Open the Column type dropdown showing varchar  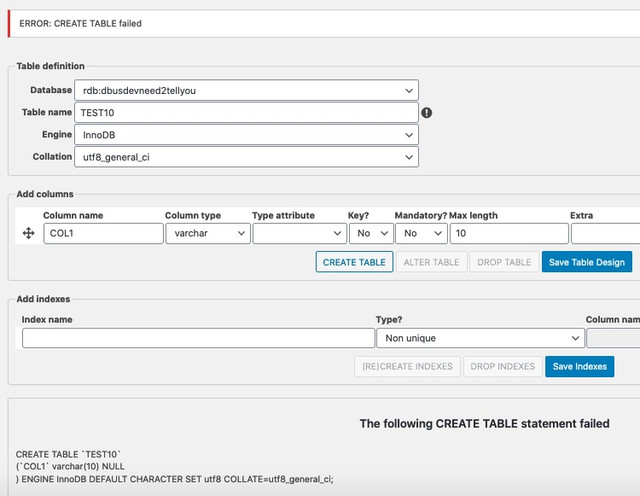208,233
